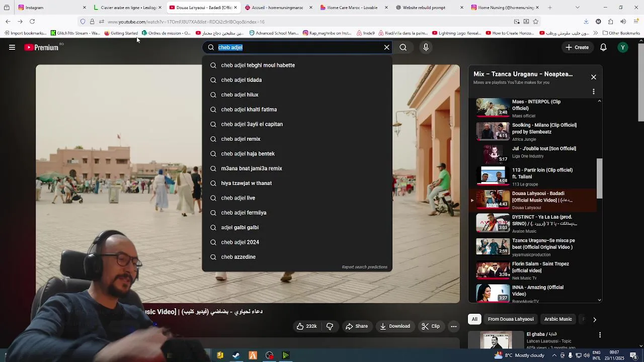Screen dimensions: 644x362
Task: Go to YouTube Premium home logo
Action: 42,47
